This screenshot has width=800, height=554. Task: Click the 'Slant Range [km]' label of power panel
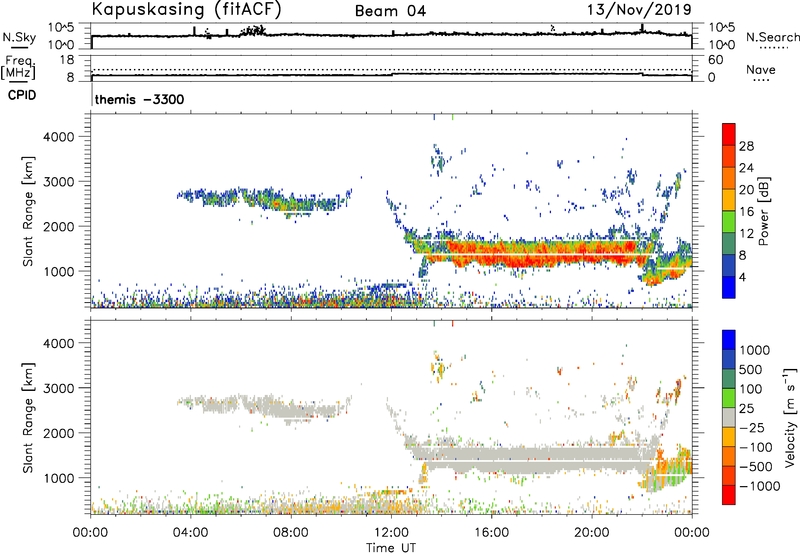coord(28,211)
